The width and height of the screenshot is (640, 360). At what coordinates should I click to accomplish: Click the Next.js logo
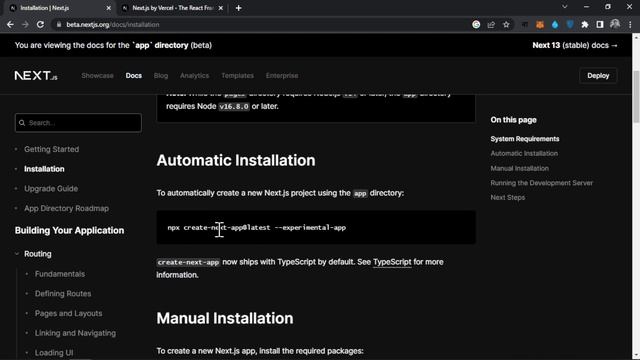pos(36,76)
